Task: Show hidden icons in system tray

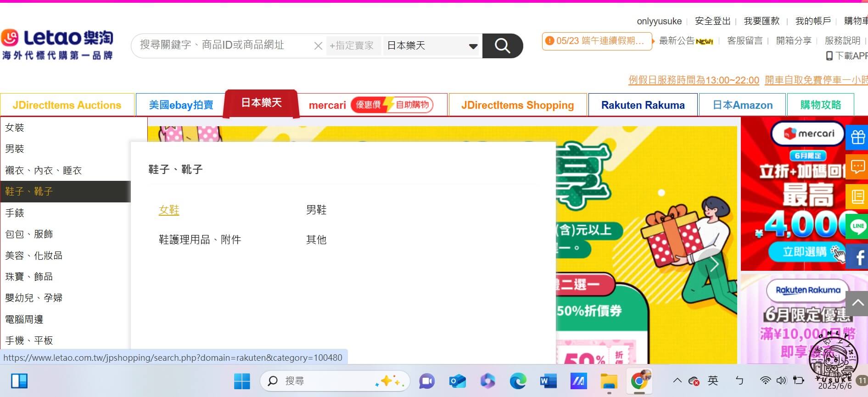Action: click(677, 380)
